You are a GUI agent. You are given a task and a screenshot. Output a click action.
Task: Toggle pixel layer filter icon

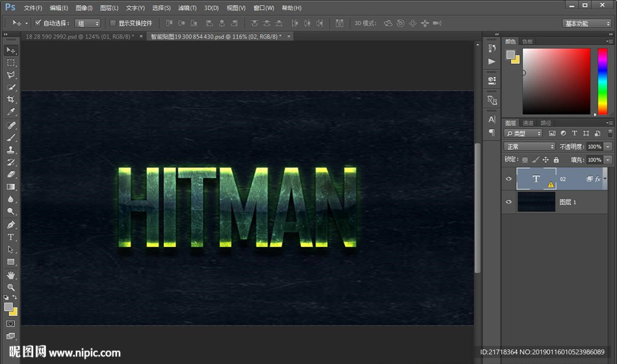click(552, 133)
